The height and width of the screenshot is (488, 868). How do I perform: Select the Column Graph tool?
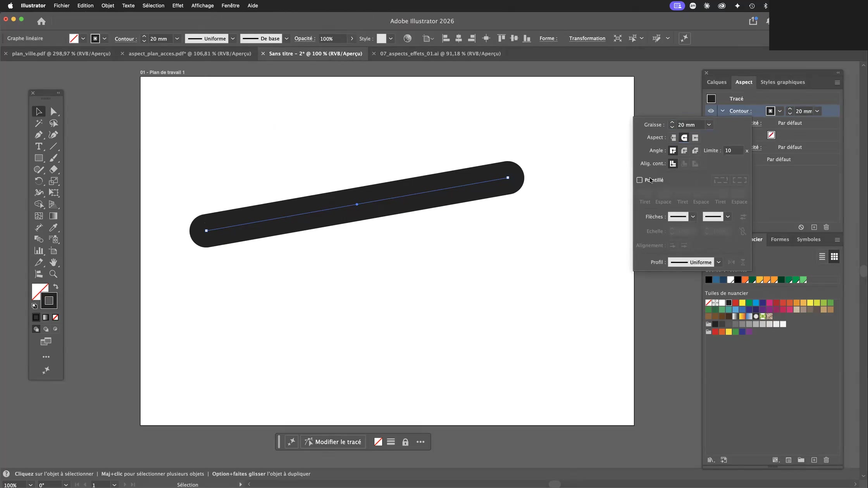coord(39,251)
